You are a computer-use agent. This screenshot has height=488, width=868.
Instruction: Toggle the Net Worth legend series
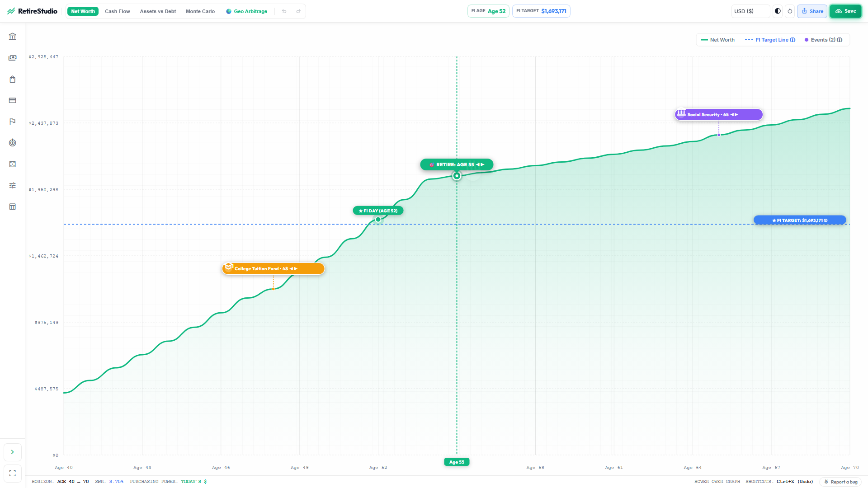717,40
